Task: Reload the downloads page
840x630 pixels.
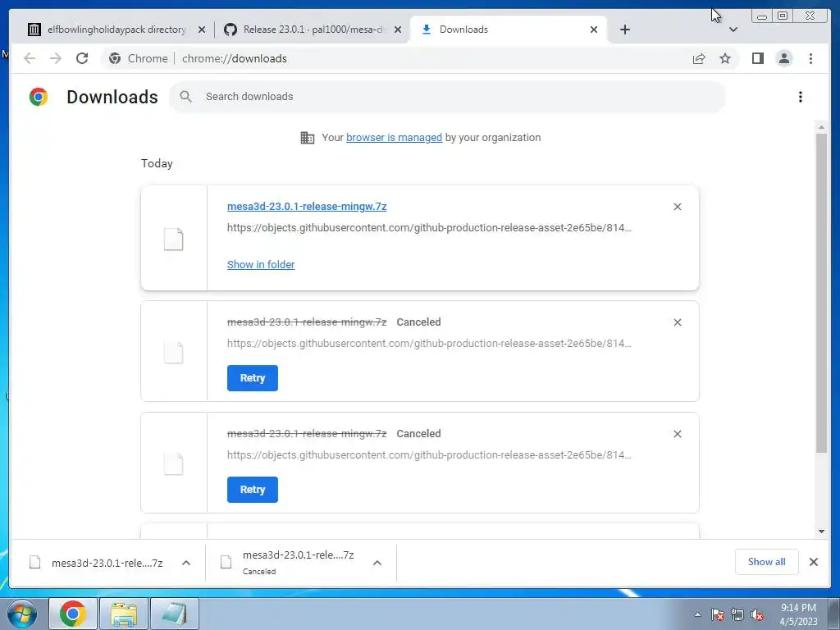Action: [x=82, y=58]
